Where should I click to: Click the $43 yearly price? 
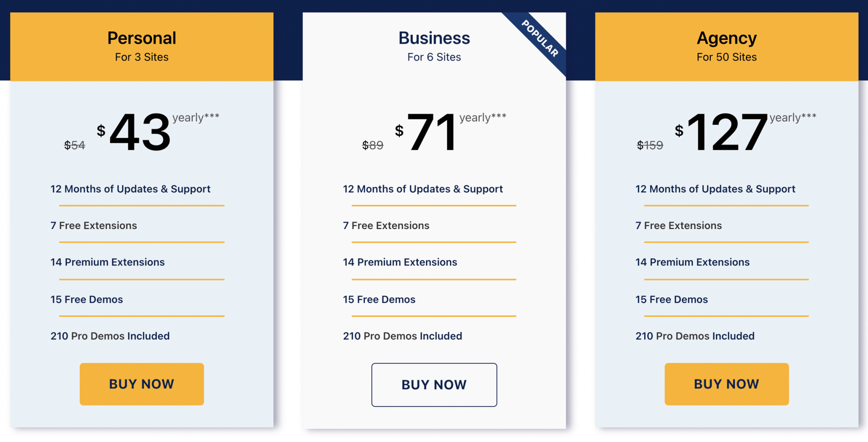click(x=140, y=132)
